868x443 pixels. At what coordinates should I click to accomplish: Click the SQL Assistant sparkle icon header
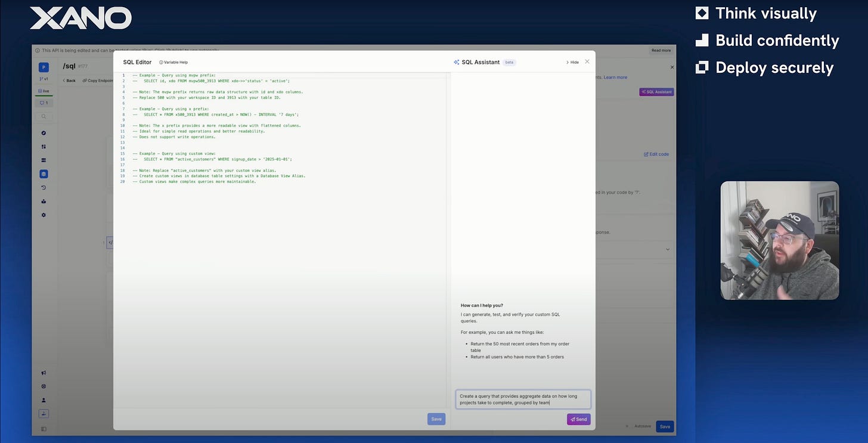[457, 62]
